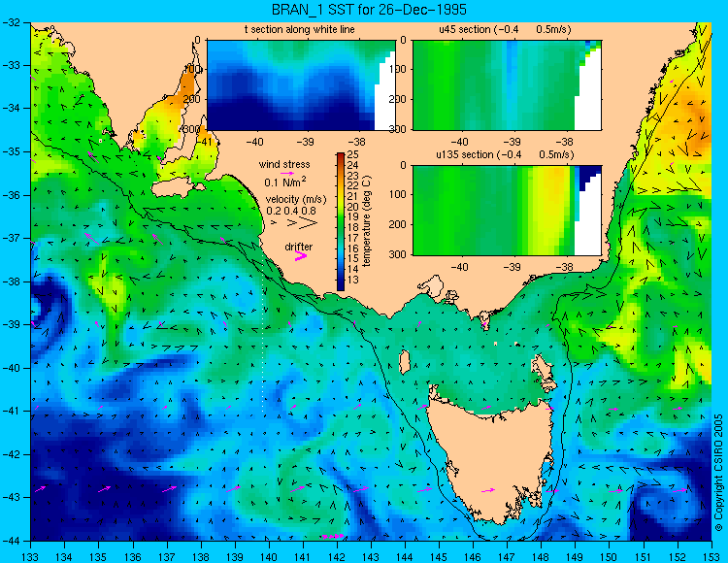Click the 137 longitude axis label
The width and height of the screenshot is (728, 563).
166,557
